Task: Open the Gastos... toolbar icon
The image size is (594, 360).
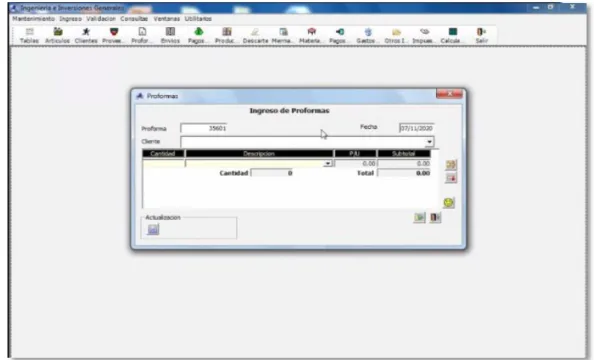Action: [367, 36]
